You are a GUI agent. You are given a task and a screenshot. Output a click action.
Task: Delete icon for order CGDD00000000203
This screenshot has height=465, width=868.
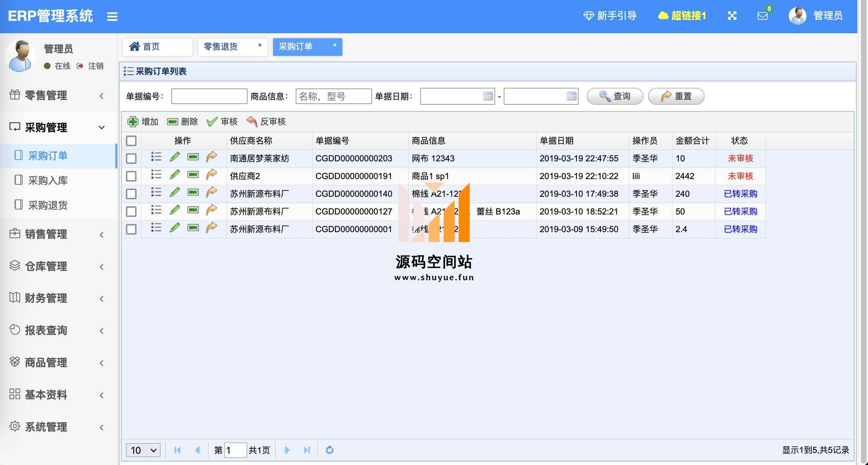[193, 157]
